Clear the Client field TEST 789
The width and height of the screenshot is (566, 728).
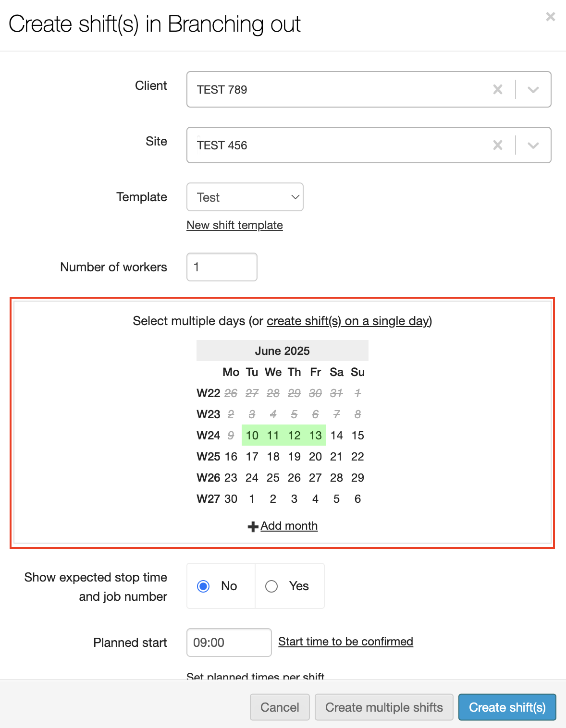click(498, 90)
